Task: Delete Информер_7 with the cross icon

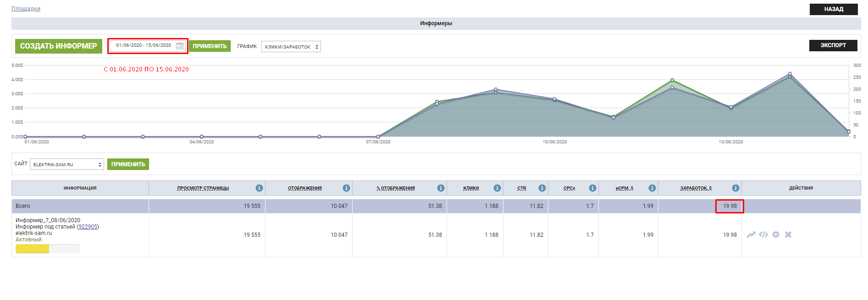Action: pyautogui.click(x=788, y=235)
